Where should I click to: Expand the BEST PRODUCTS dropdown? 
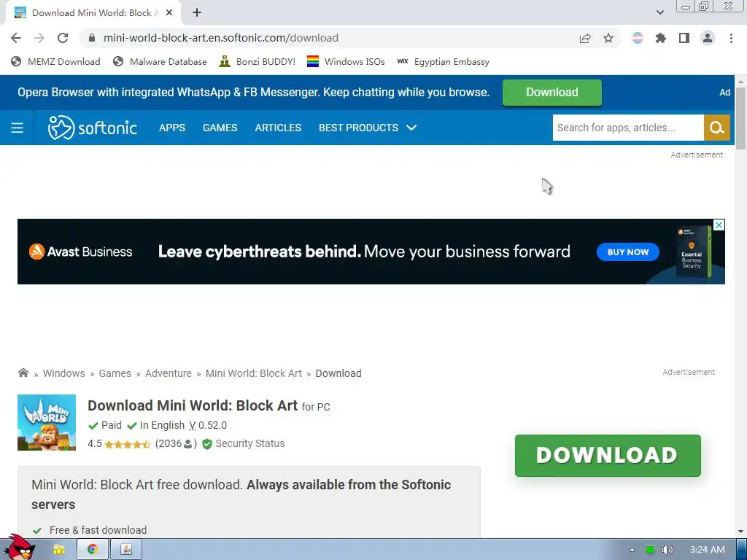coord(368,128)
